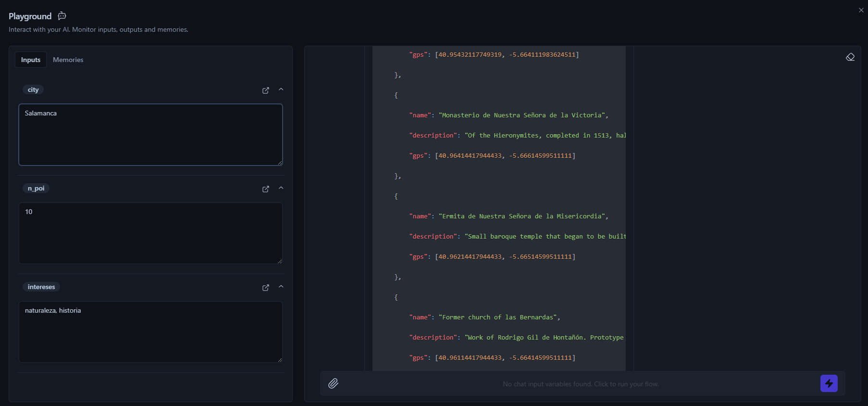Click the Former church of las Bernardas name
The image size is (868, 406).
[499, 317]
